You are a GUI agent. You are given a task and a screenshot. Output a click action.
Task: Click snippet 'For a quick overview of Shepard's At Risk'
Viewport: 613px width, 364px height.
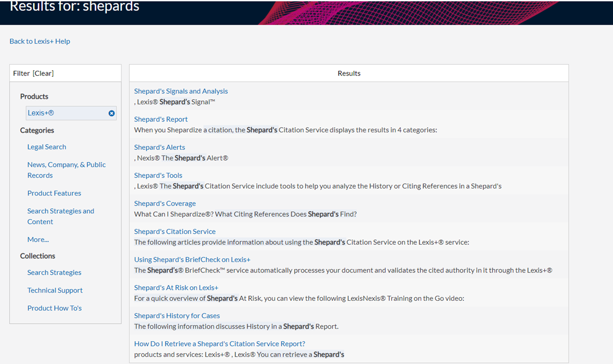coord(299,298)
